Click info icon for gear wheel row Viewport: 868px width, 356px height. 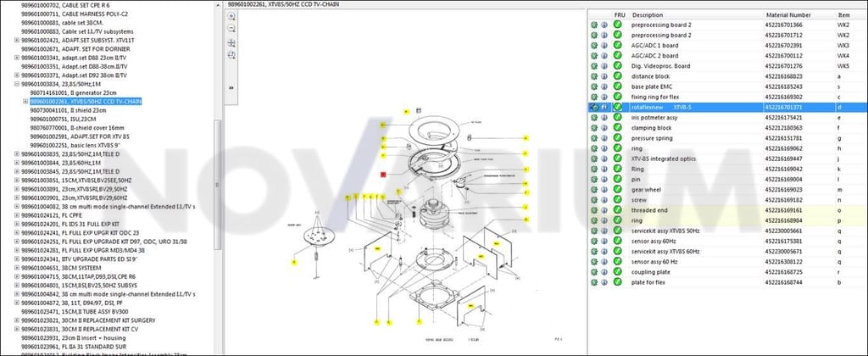(x=604, y=190)
